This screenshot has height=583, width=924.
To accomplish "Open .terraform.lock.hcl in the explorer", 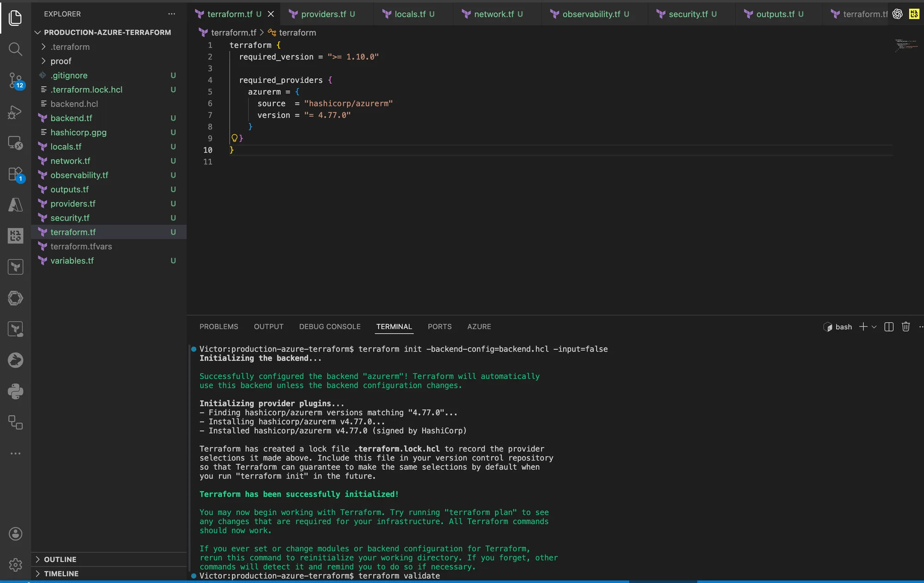I will pos(109,90).
